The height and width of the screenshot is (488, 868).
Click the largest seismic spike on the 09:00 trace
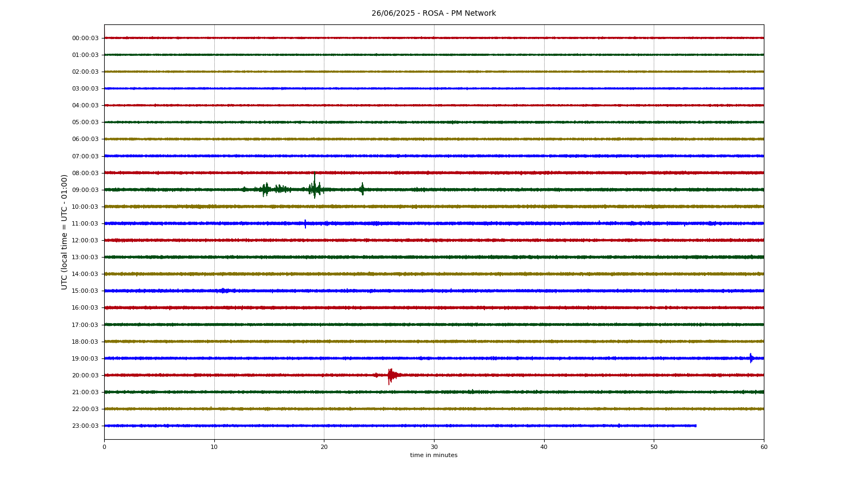(x=315, y=186)
